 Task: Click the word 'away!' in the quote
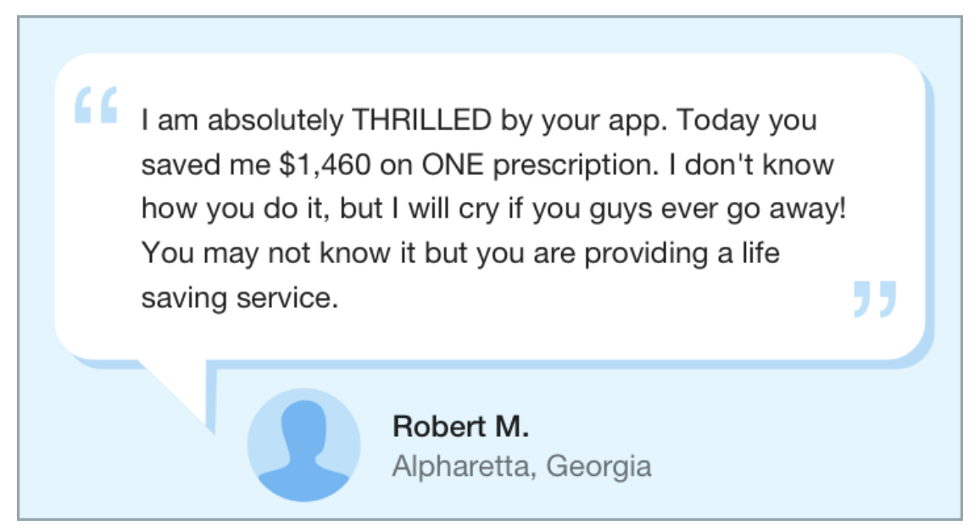(x=808, y=210)
